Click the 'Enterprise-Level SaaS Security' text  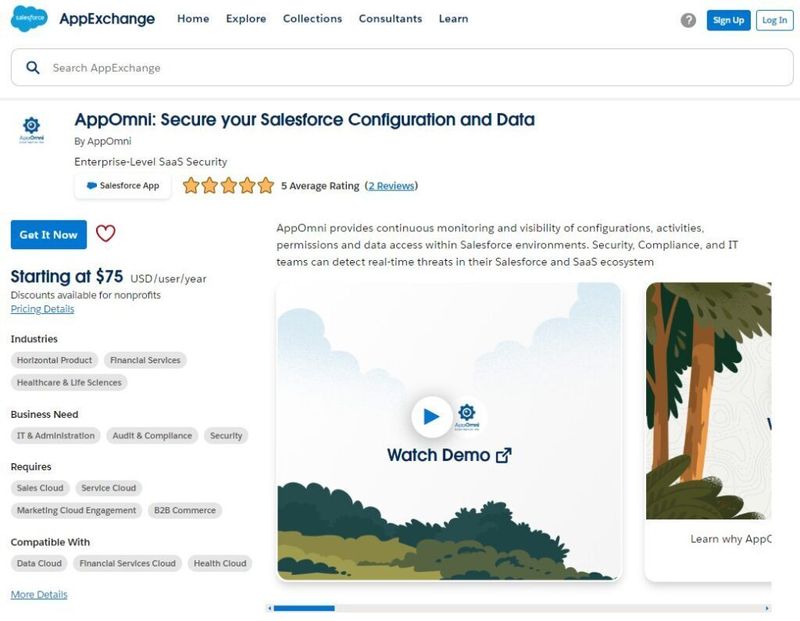(151, 162)
